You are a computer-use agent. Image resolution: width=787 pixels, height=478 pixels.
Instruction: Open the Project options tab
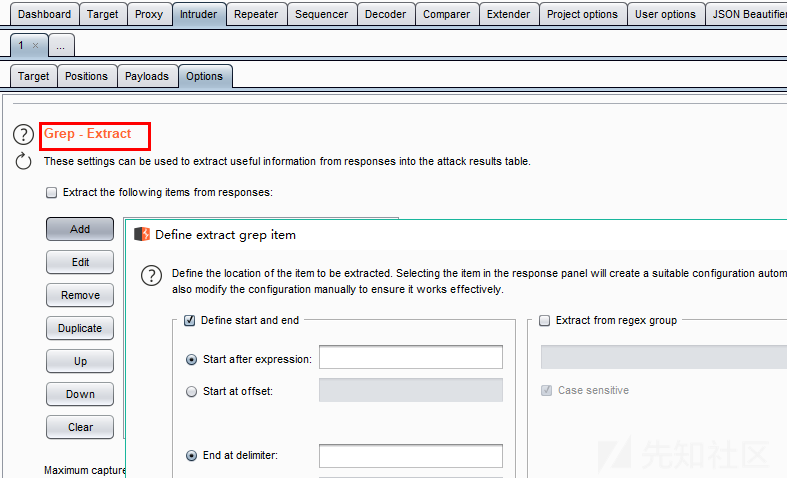pos(582,14)
